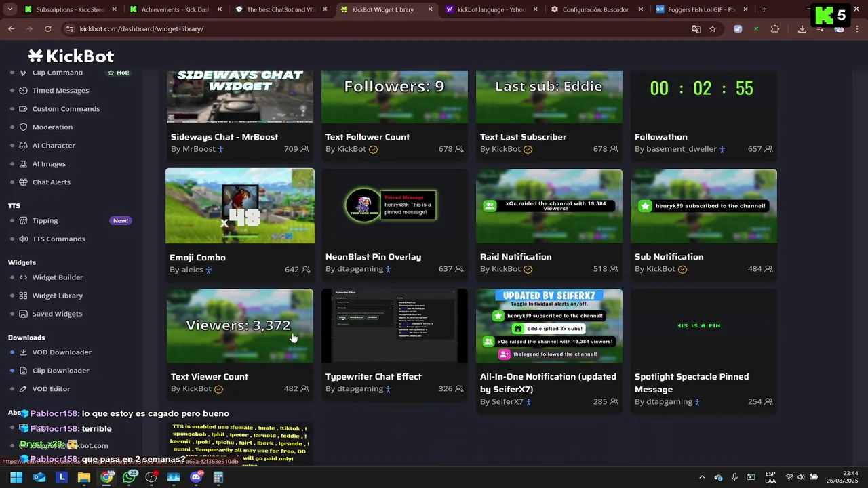Click the Chat Alerts sidebar icon
Screen dimensions: 868x488
pos(23,182)
